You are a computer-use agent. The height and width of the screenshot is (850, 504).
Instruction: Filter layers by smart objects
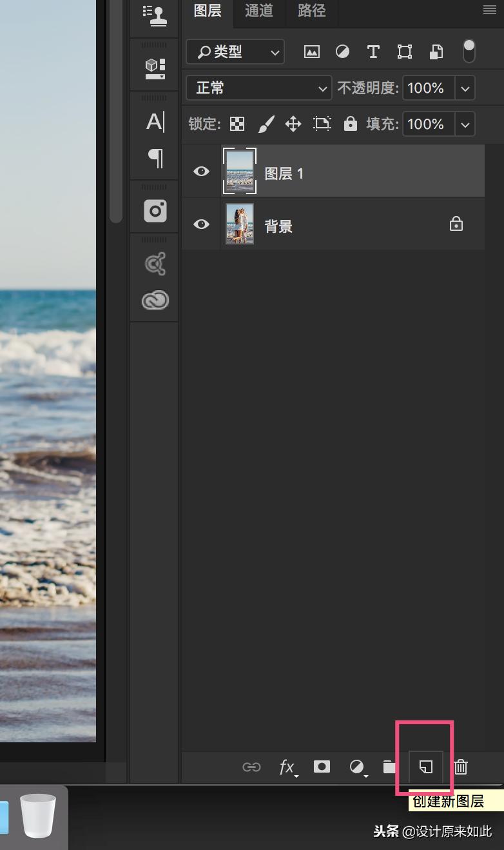[x=436, y=52]
